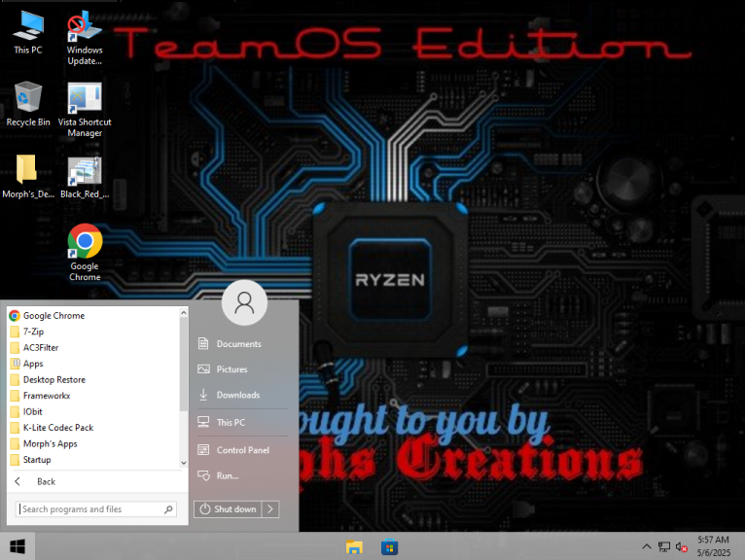Expand the IObit folder
745x560 pixels.
[x=94, y=412]
